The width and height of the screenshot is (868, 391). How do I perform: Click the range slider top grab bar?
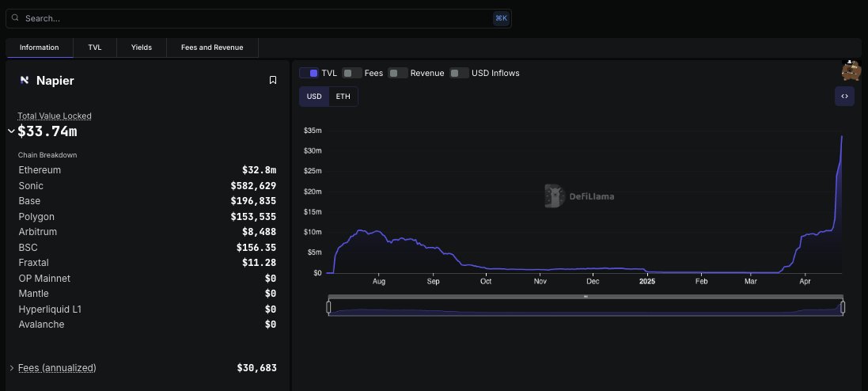586,297
